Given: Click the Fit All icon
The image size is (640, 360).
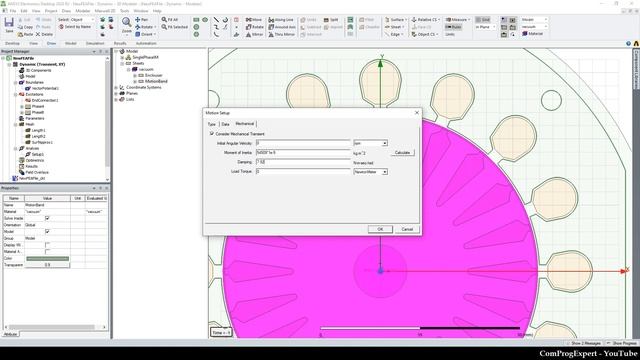Looking at the screenshot, I should pos(169,20).
